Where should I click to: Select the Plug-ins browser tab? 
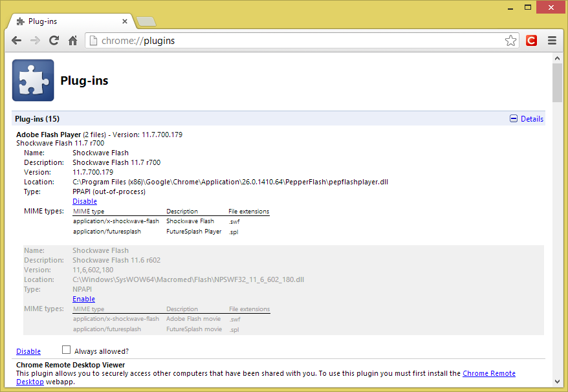pyautogui.click(x=72, y=21)
